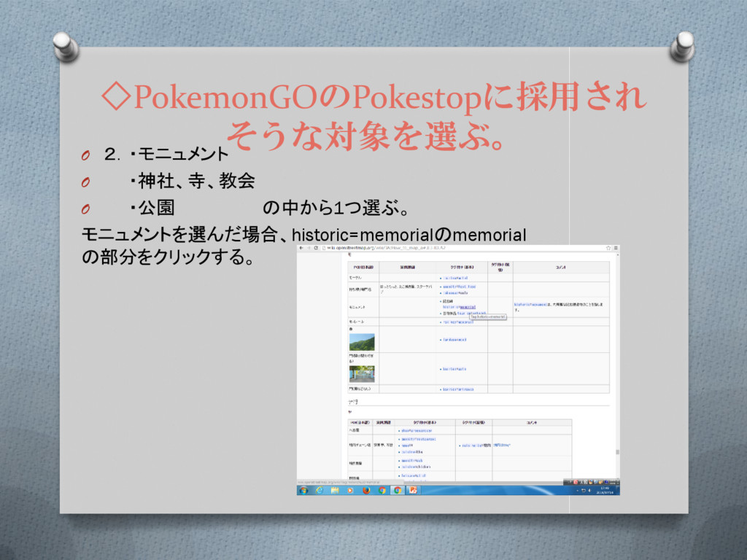Click the volume icon in system tray

tap(589, 491)
